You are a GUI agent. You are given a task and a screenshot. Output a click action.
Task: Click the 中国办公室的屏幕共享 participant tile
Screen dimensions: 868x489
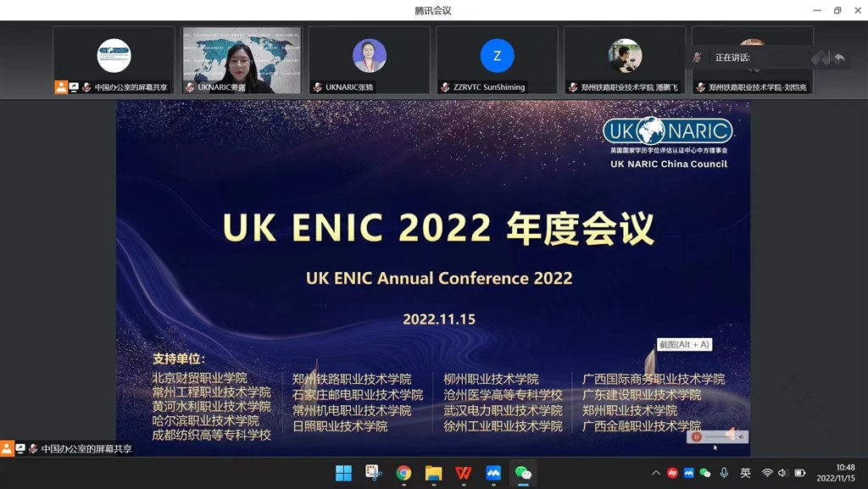[114, 59]
